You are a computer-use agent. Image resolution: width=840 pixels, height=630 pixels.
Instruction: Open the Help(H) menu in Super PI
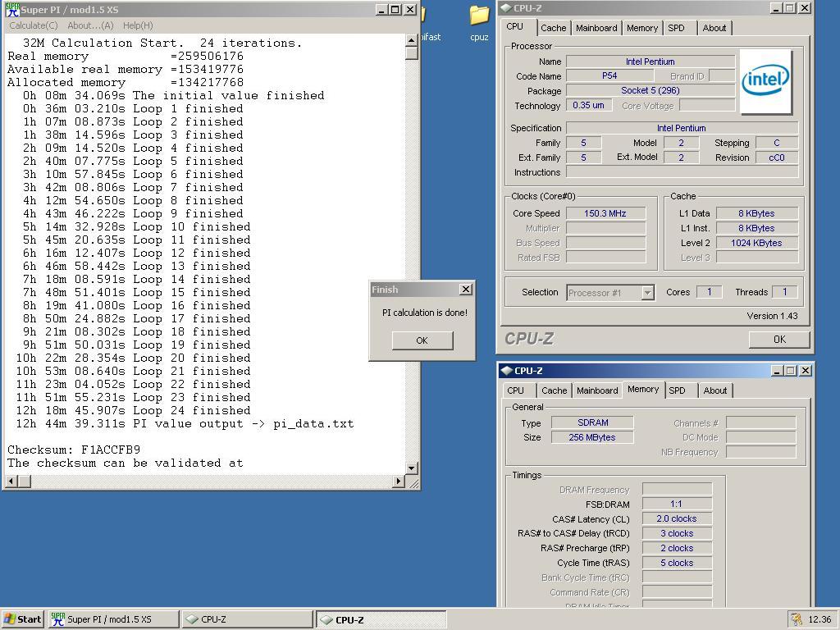[138, 25]
